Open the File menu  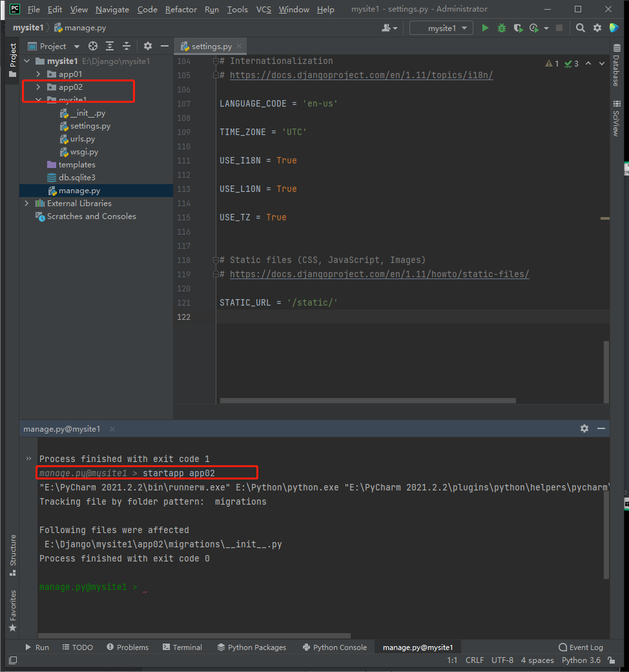click(34, 10)
